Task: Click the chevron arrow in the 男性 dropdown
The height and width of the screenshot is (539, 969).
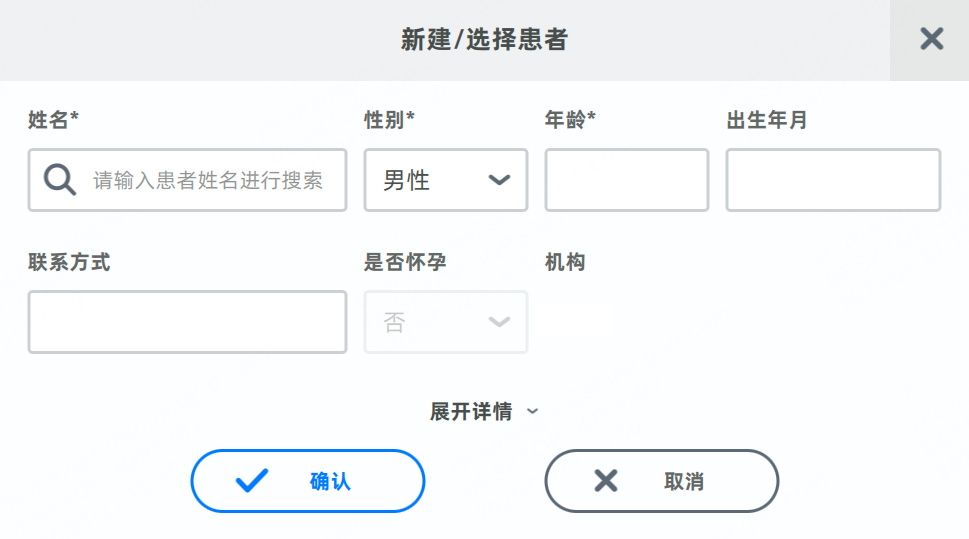Action: [x=499, y=180]
